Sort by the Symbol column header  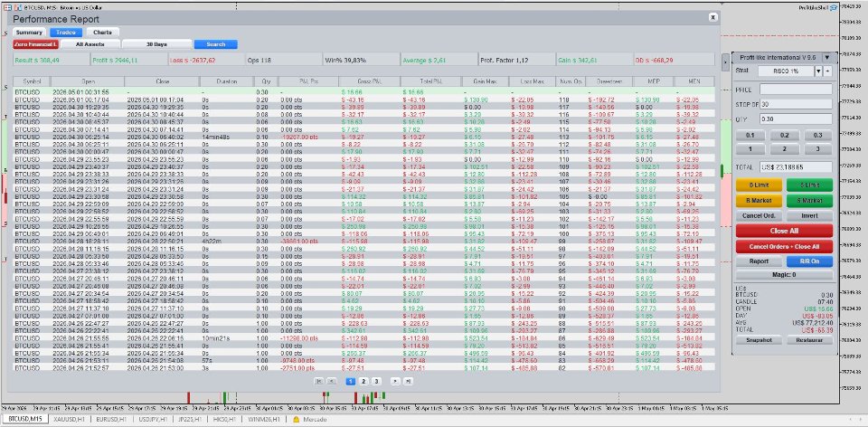(31, 81)
